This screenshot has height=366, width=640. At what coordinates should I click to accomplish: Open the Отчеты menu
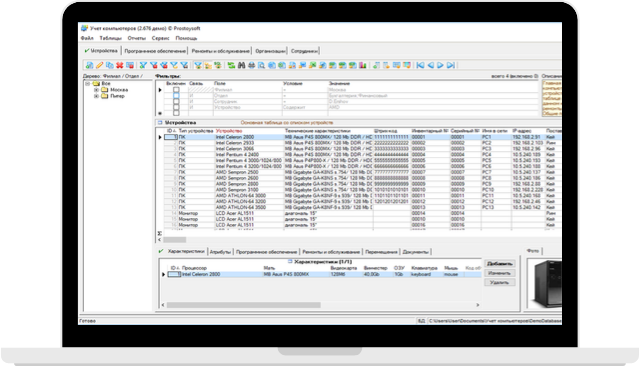tap(136, 38)
